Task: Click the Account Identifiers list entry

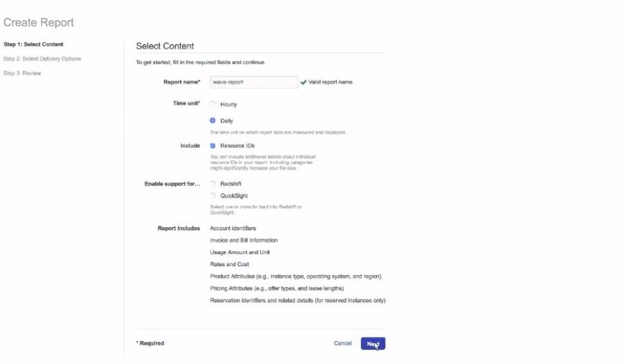Action: point(233,229)
